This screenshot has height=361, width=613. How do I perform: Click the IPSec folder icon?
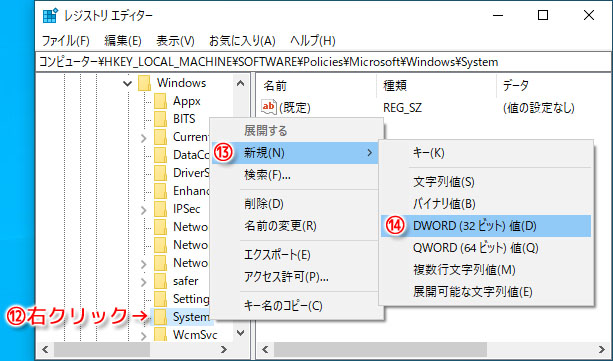pos(160,209)
